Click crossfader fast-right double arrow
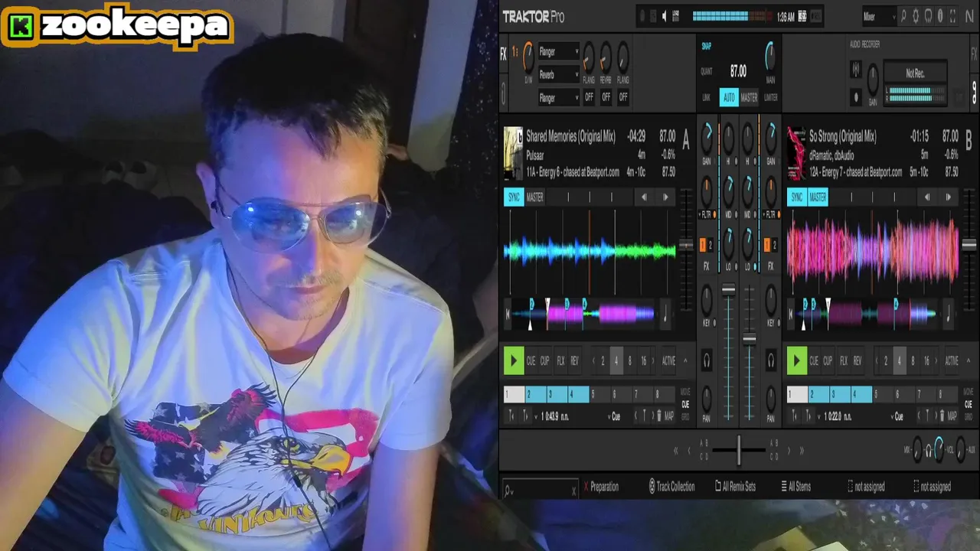 pyautogui.click(x=802, y=451)
